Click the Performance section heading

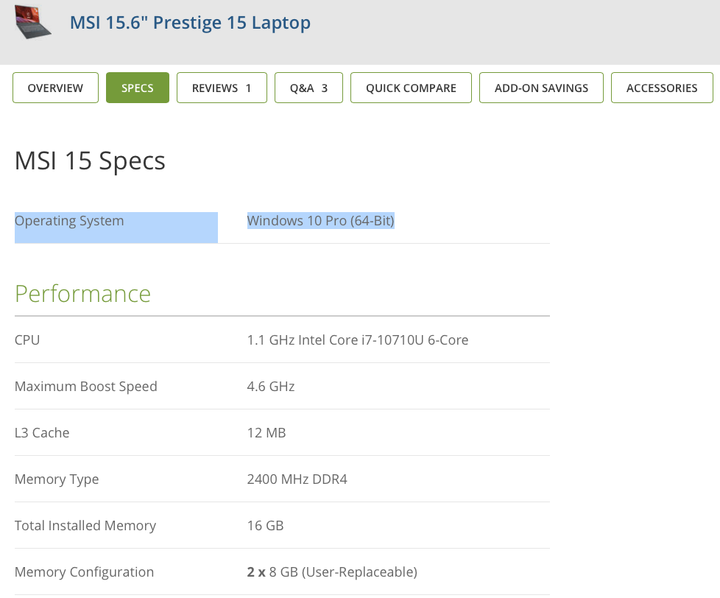point(83,293)
